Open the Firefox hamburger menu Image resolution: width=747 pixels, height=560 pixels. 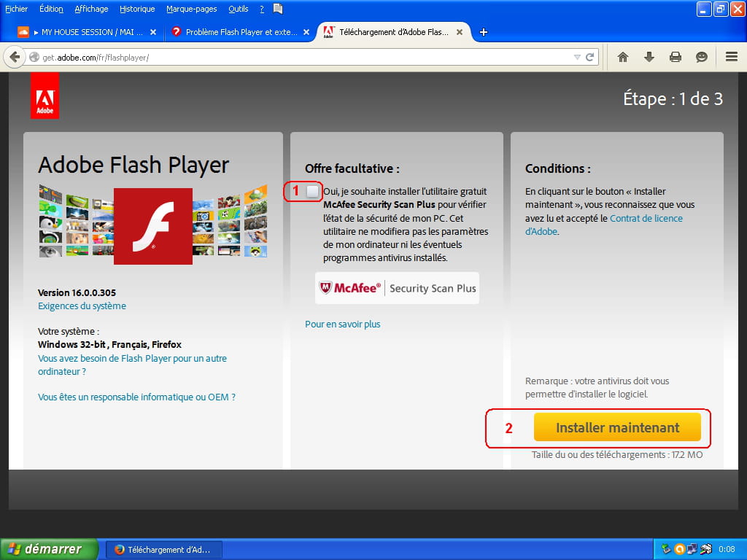point(731,57)
